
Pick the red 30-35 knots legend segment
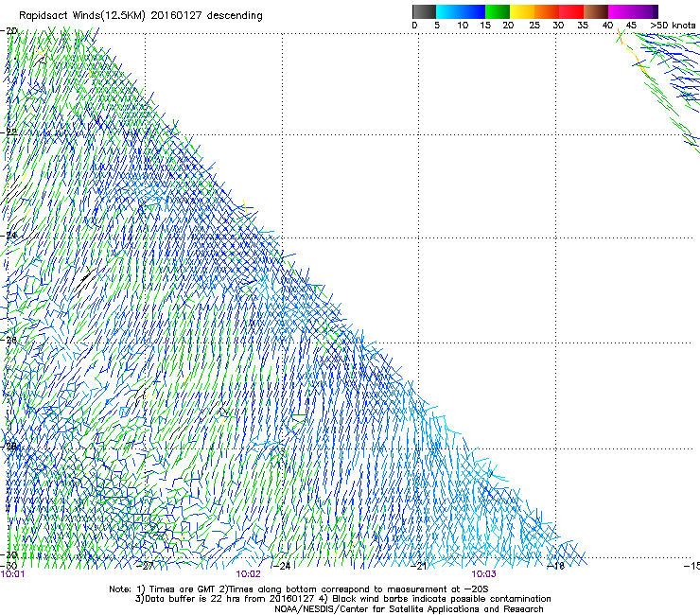point(571,11)
